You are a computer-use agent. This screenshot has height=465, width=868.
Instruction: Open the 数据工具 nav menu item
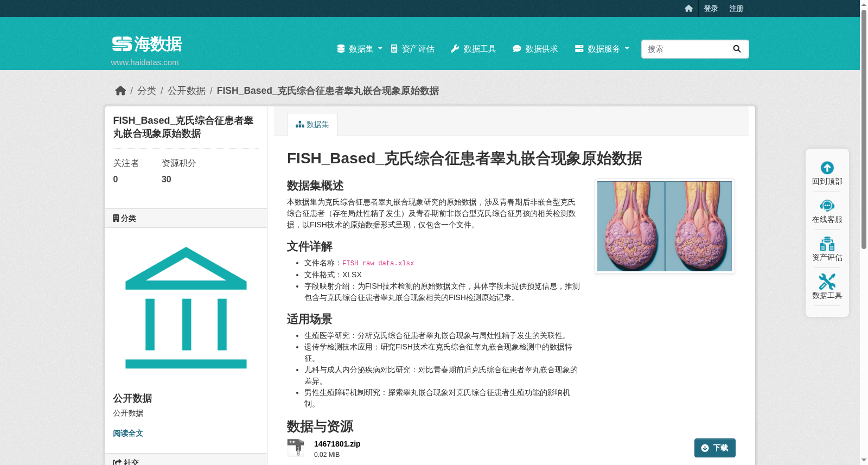pos(473,49)
